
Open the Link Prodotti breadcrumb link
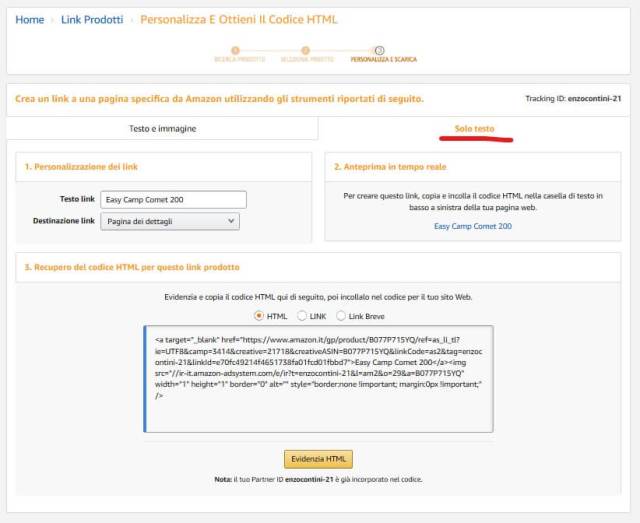coord(92,20)
